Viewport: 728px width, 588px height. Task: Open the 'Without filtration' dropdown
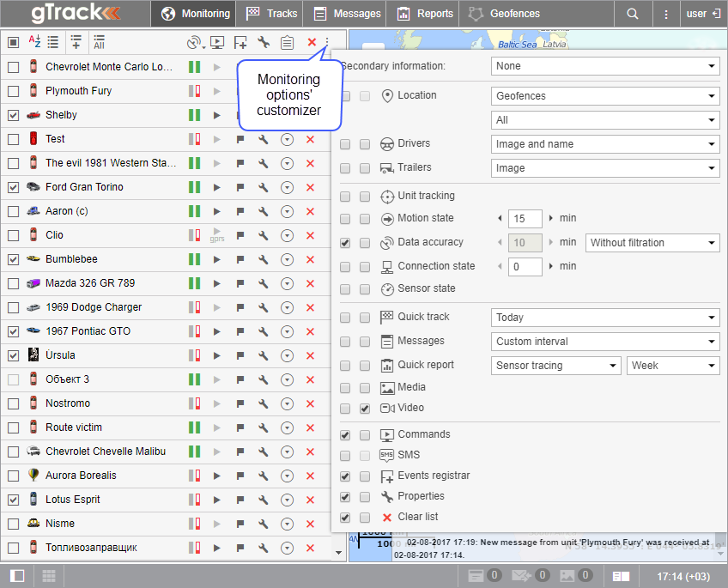click(652, 243)
